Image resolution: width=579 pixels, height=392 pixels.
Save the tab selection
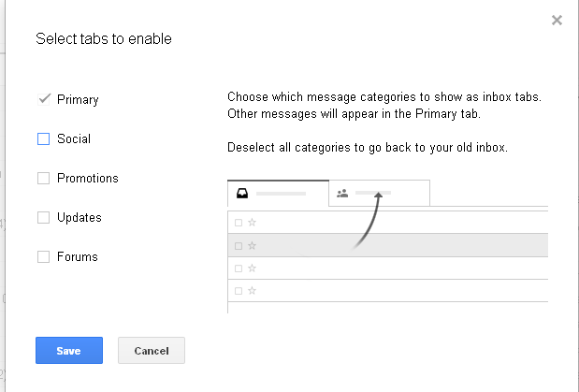[x=69, y=350]
